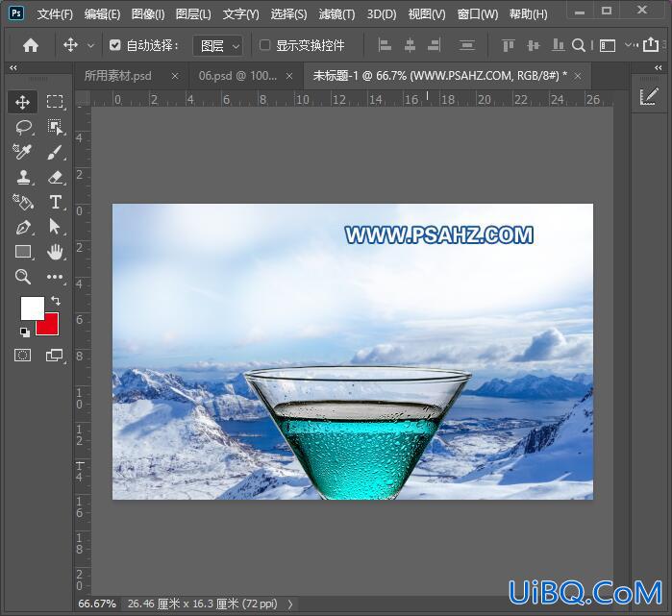
Task: Align right edges
Action: click(434, 45)
